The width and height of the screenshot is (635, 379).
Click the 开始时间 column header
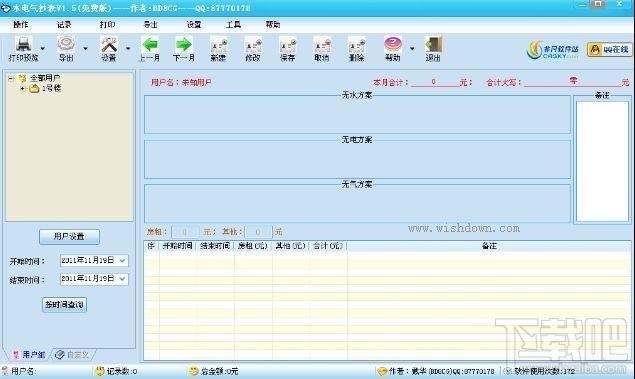click(178, 246)
